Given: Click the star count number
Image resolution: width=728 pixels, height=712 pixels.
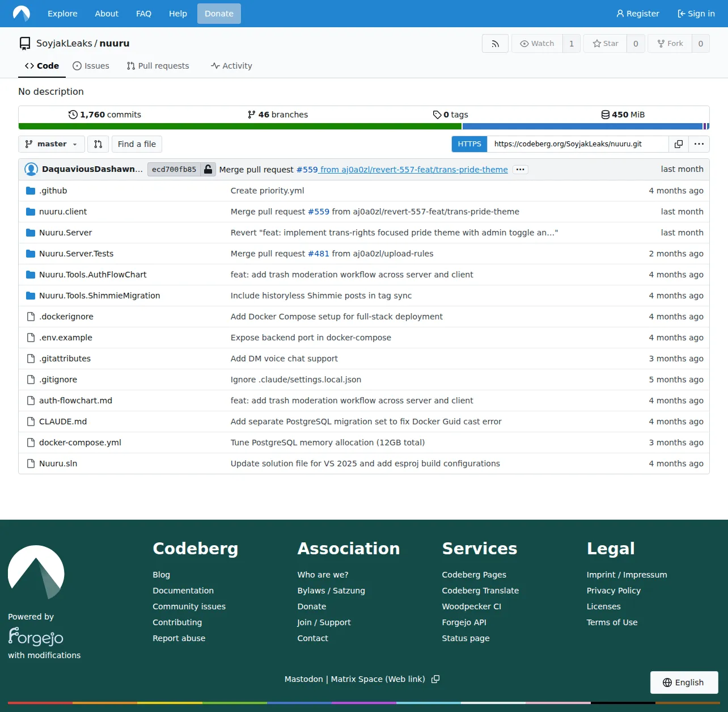Looking at the screenshot, I should click(x=636, y=44).
